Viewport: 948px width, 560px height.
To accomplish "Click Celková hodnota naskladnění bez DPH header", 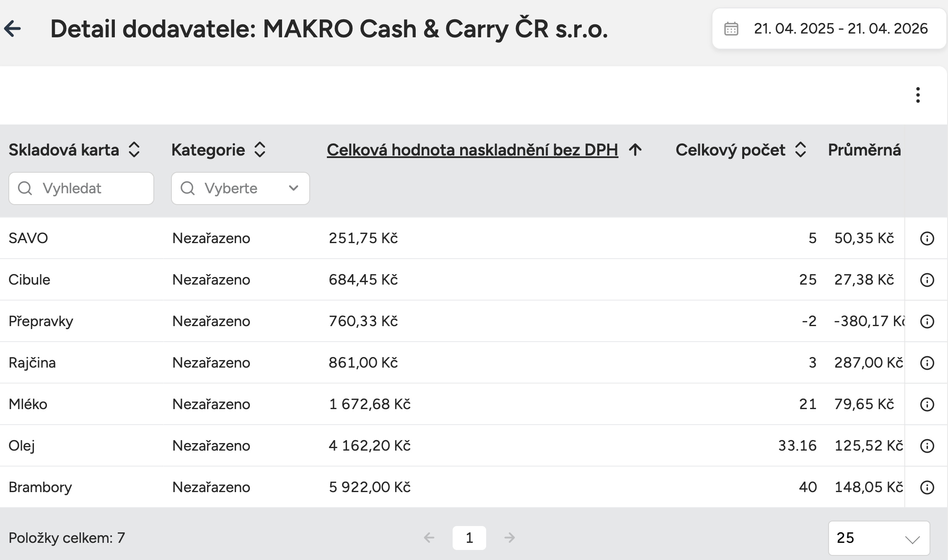I will (472, 150).
